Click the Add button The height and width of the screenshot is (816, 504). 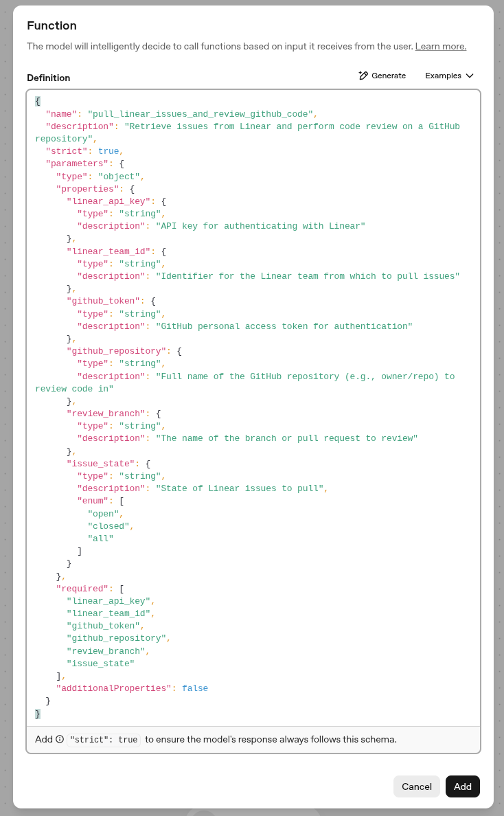tap(462, 786)
